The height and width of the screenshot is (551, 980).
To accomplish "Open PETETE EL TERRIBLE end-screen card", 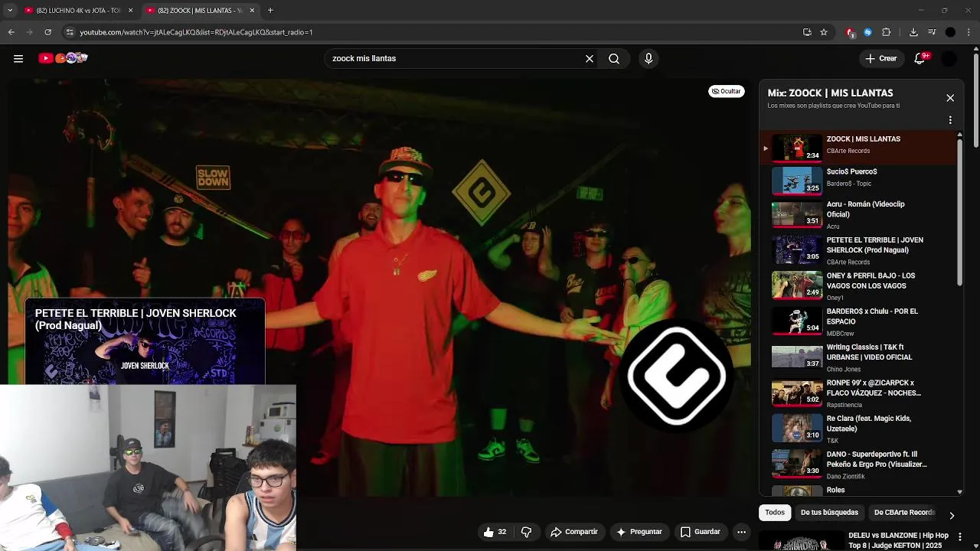I will (145, 341).
